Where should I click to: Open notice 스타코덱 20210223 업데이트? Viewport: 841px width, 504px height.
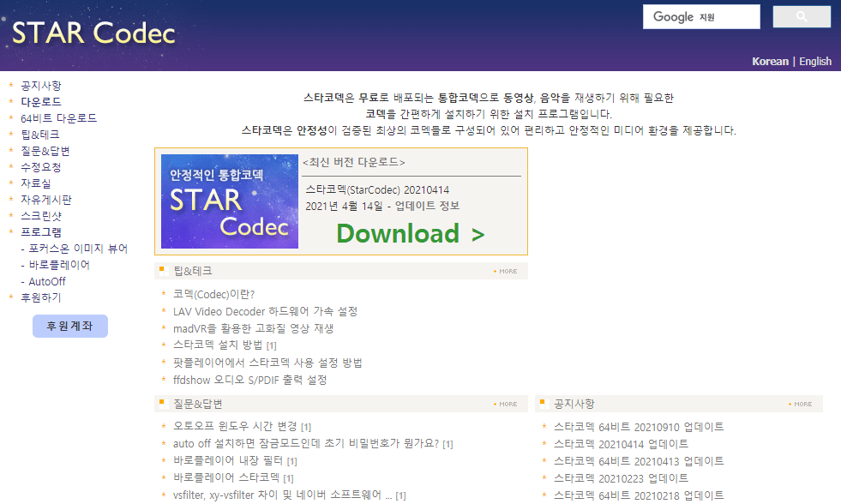pos(621,479)
